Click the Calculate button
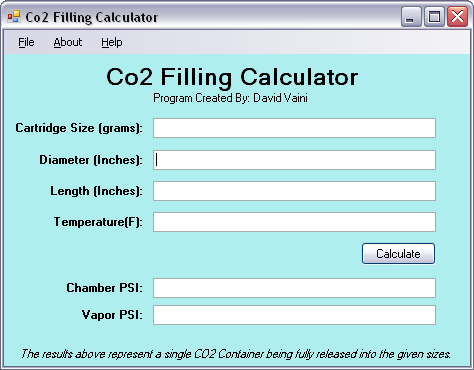This screenshot has height=370, width=474. tap(398, 254)
